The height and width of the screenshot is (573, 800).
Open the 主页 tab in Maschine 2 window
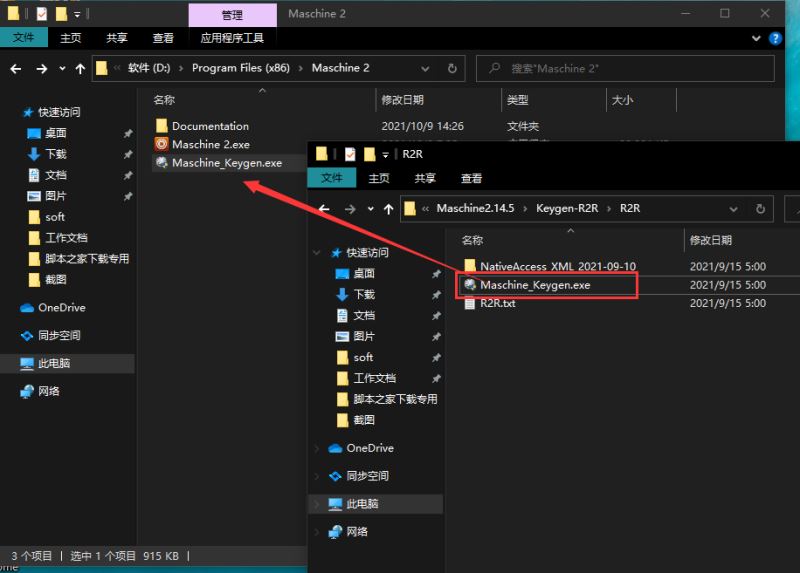(70, 38)
